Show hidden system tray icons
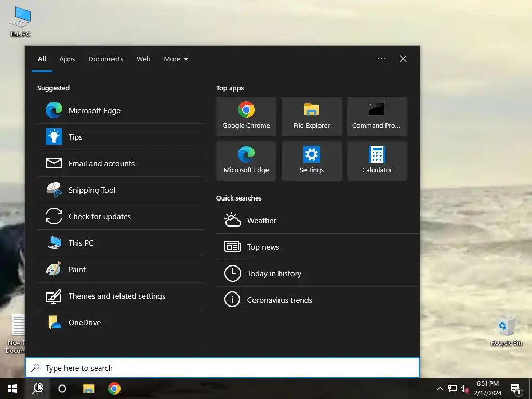 tap(440, 389)
